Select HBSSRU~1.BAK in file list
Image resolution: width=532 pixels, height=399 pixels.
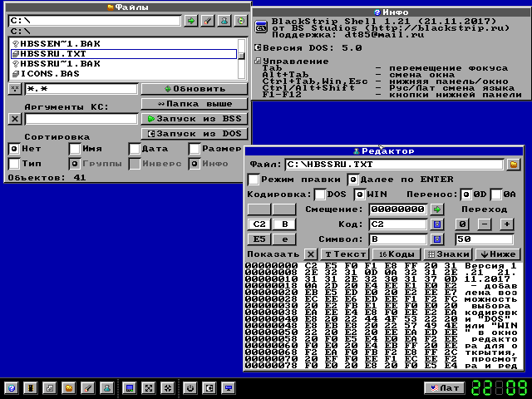[124, 64]
